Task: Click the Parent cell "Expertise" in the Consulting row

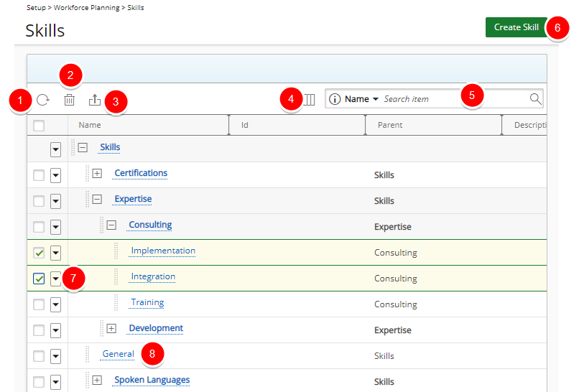Action: click(392, 227)
